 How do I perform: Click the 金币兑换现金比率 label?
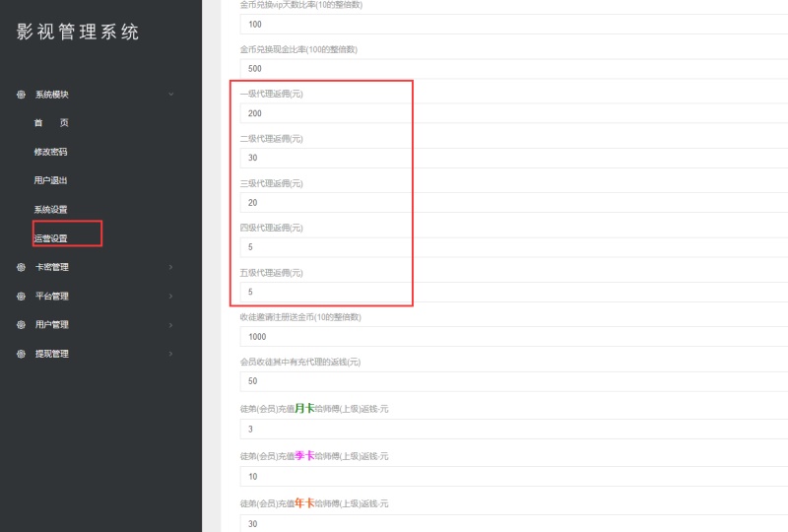(x=298, y=49)
